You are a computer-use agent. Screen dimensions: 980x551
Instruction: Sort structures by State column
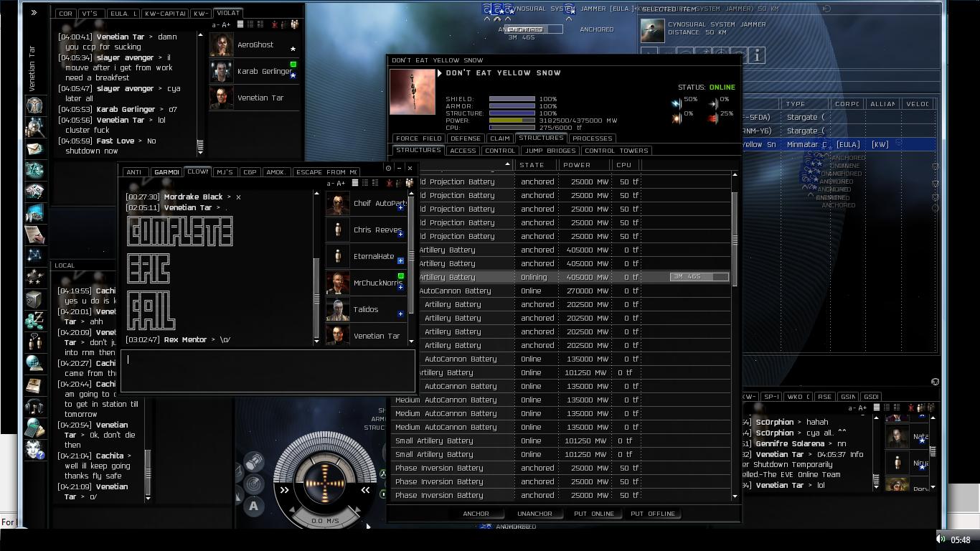coord(532,165)
